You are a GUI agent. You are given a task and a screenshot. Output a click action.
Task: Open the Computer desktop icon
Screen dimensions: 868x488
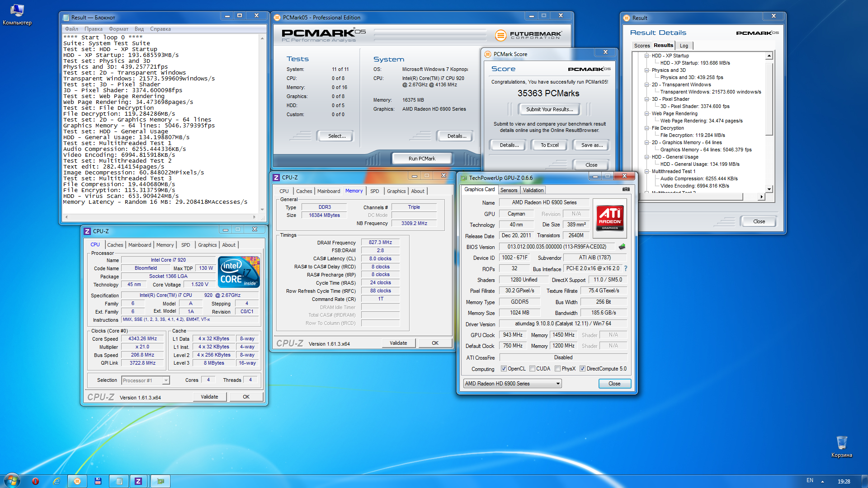coord(17,14)
